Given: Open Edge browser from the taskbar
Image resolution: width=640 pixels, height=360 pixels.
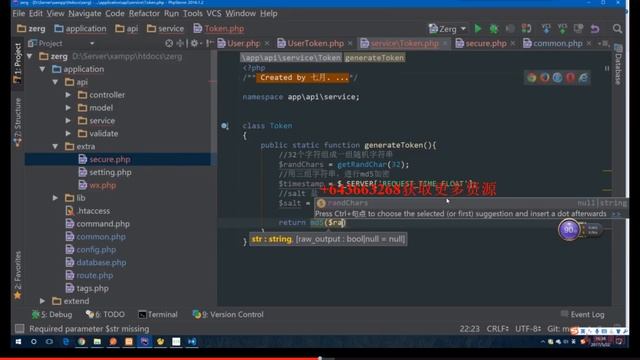Looking at the screenshot, I should 66,342.
